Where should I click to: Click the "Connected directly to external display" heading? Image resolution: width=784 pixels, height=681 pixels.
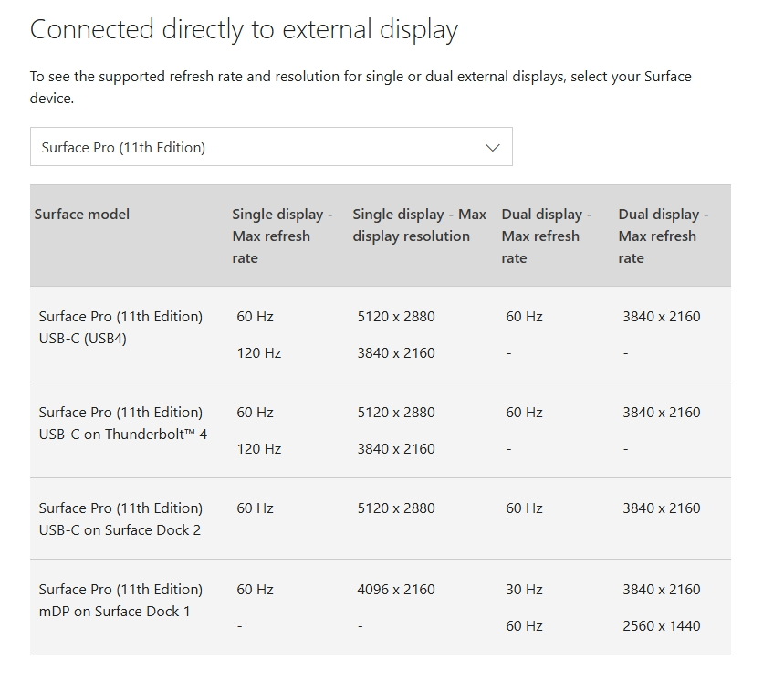(244, 30)
